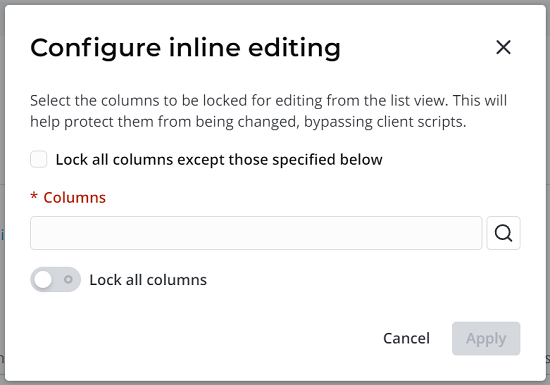Viewport: 550px width, 385px height.
Task: Click the blue link fragment left of dialog
Action: point(2,235)
